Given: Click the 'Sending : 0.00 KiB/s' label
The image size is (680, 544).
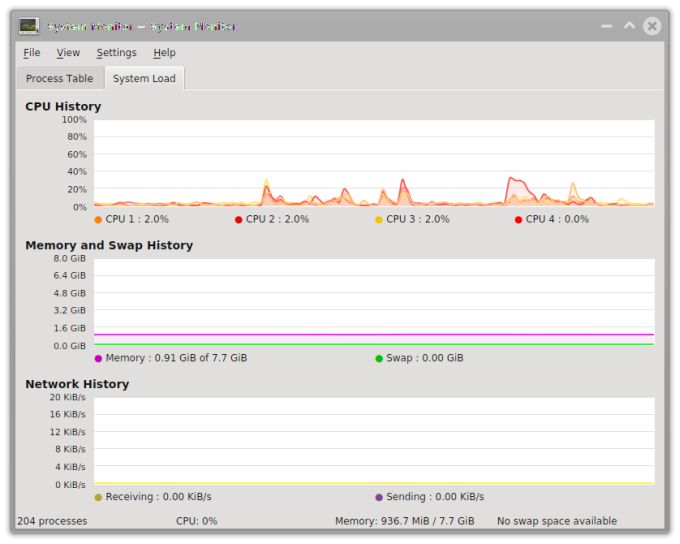Looking at the screenshot, I should pos(435,497).
